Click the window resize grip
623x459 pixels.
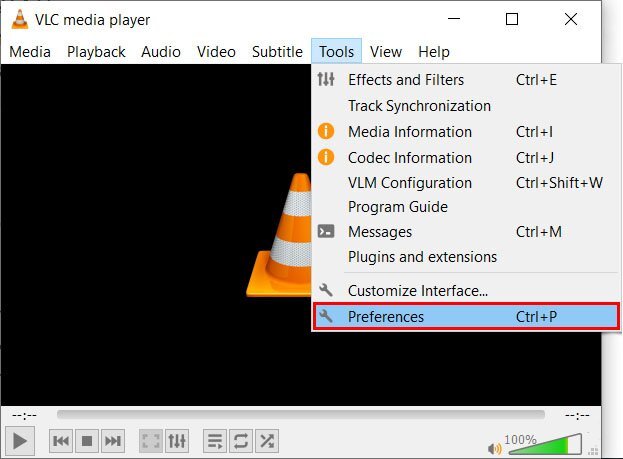(x=593, y=451)
